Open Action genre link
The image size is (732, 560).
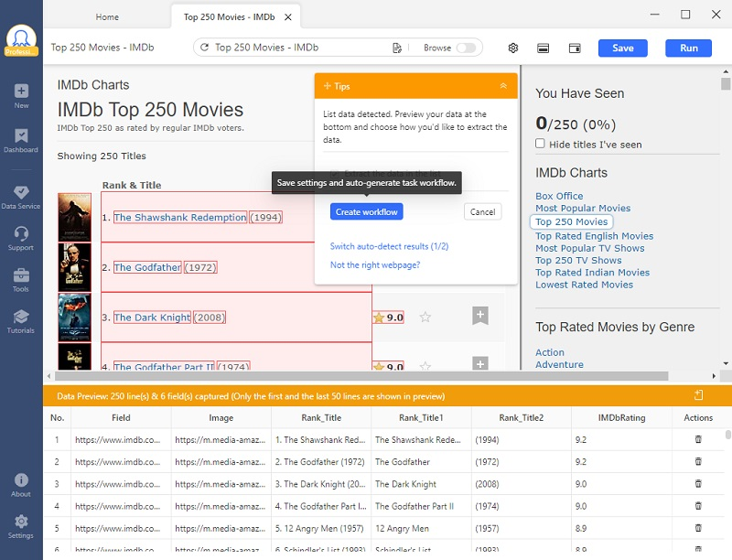click(550, 352)
